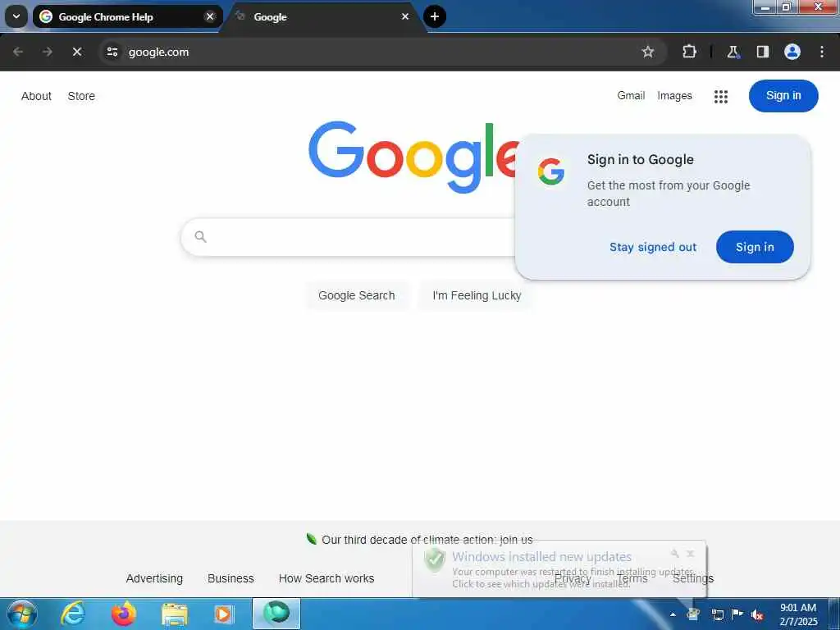This screenshot has width=840, height=630.
Task: Open Action Center flag icon
Action: coord(737,614)
